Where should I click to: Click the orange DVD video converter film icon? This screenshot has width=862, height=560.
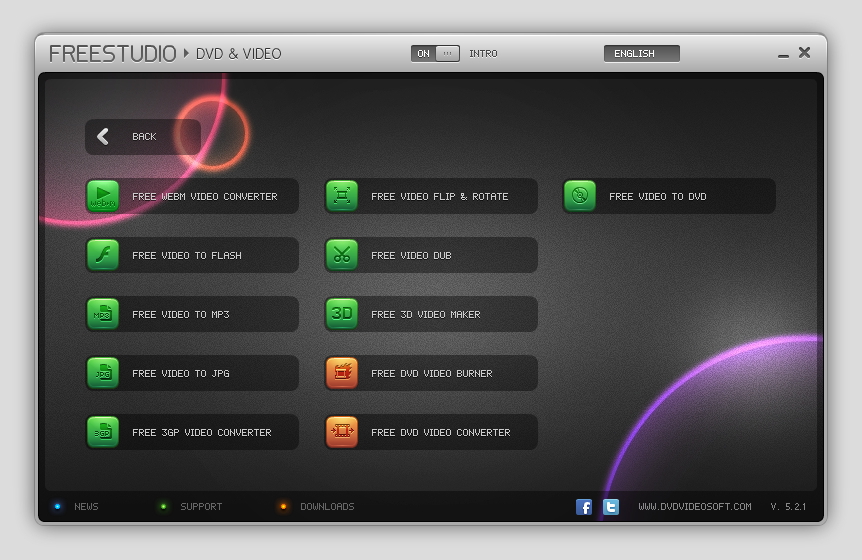pos(342,433)
